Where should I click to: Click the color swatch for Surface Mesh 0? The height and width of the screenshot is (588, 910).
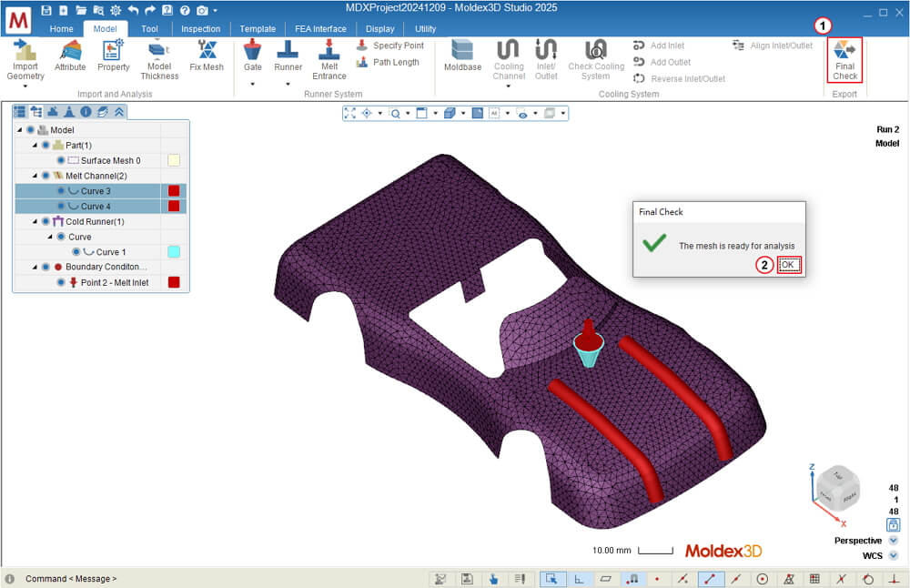(x=174, y=160)
